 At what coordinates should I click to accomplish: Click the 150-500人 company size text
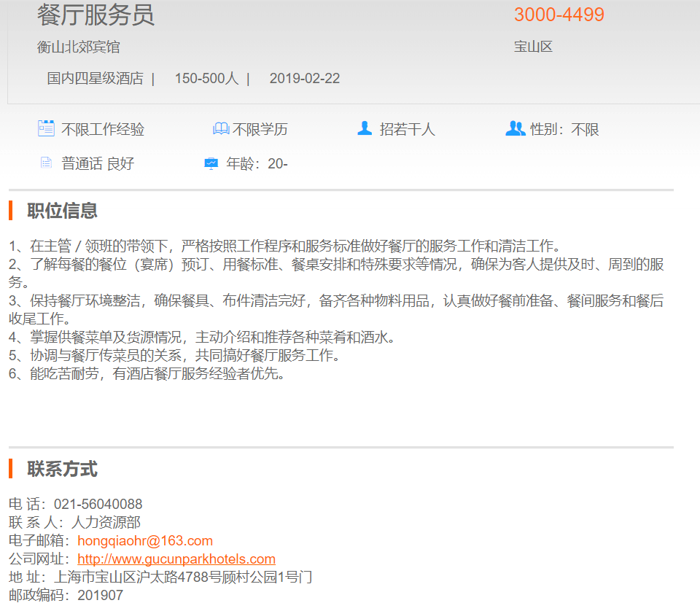pos(206,79)
